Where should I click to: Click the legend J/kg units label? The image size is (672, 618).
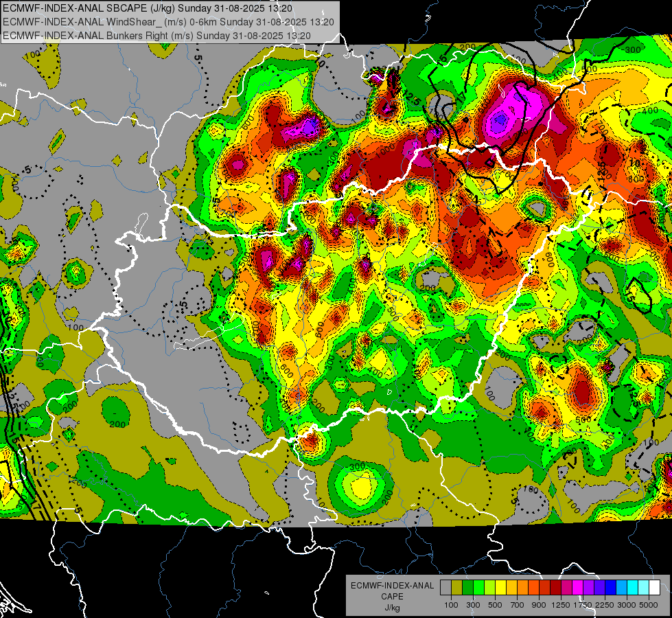pos(392,608)
